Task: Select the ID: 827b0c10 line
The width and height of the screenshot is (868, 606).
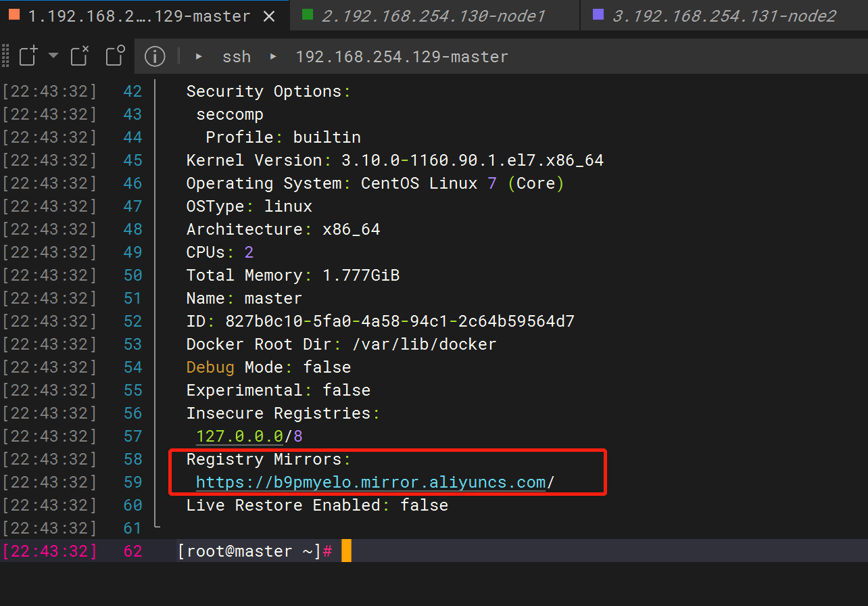Action: pos(381,321)
